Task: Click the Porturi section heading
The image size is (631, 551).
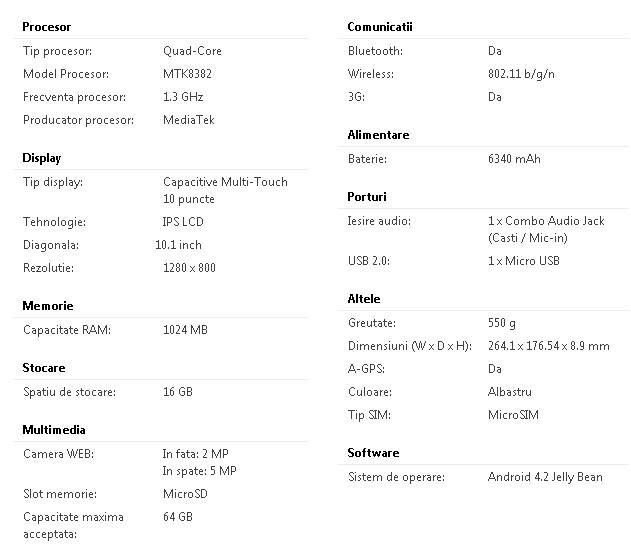Action: pyautogui.click(x=366, y=197)
